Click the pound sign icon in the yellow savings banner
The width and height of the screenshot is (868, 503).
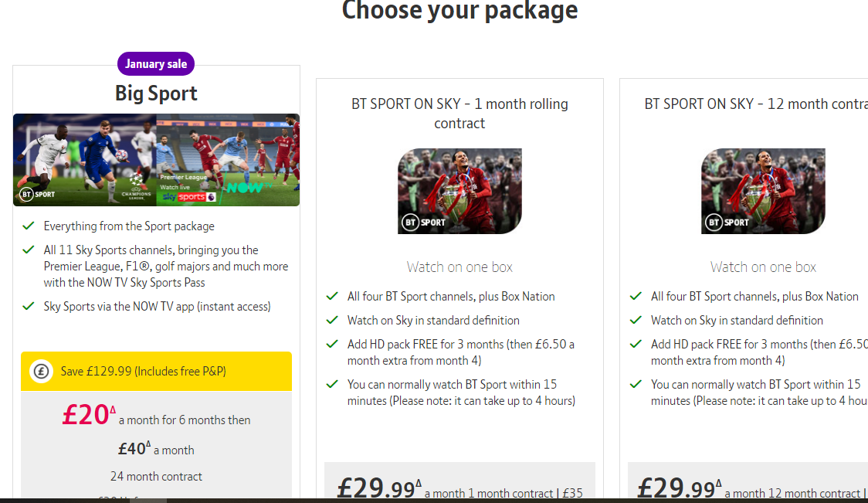tap(41, 372)
